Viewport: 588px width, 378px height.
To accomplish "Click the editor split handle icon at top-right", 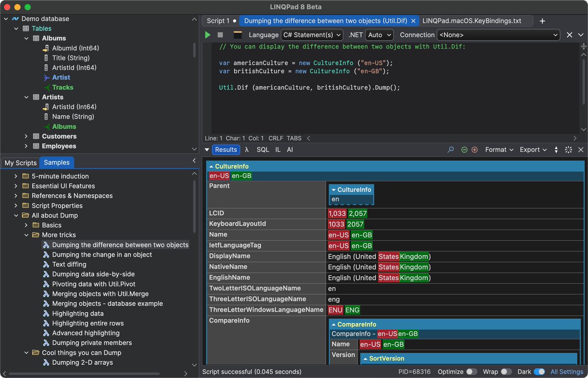I will (x=584, y=47).
